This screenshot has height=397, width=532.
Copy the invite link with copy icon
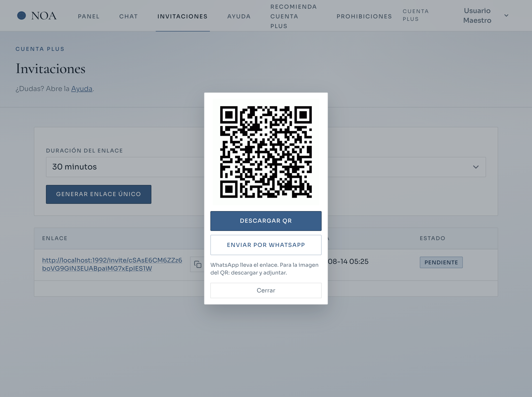click(x=198, y=264)
